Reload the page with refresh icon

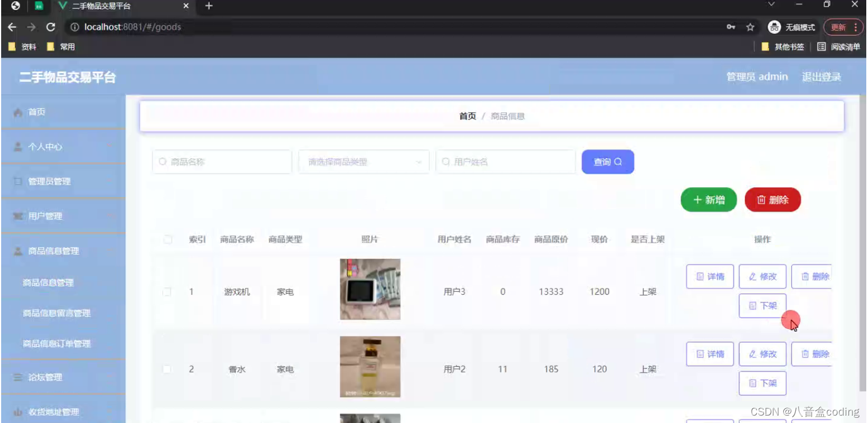point(50,27)
